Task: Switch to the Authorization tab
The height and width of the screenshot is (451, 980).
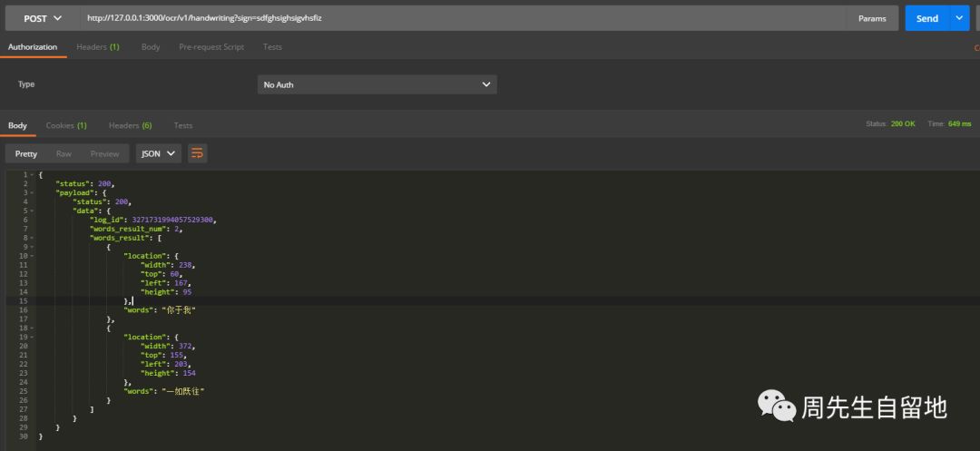Action: pyautogui.click(x=33, y=47)
